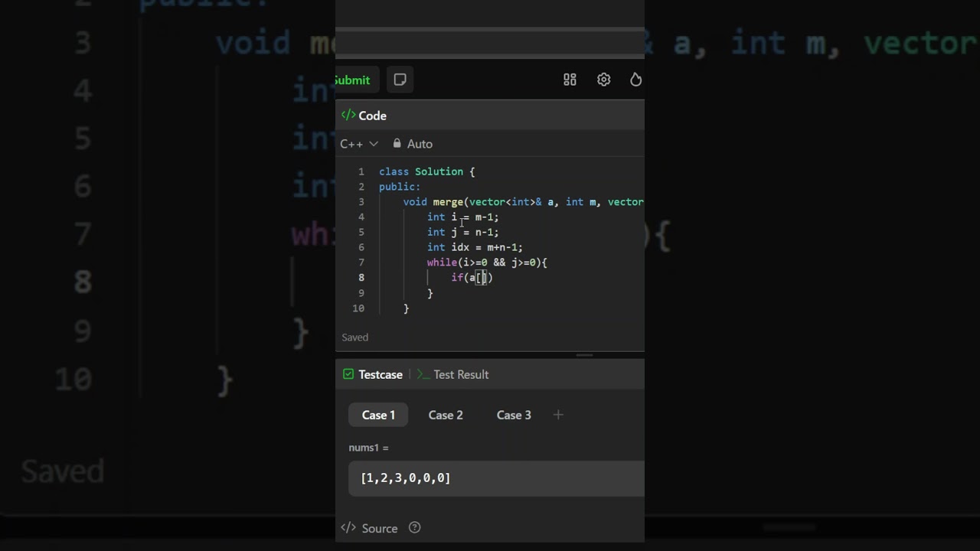Screen dimensions: 980x551
Task: Select Case 1 test case
Action: pyautogui.click(x=378, y=415)
